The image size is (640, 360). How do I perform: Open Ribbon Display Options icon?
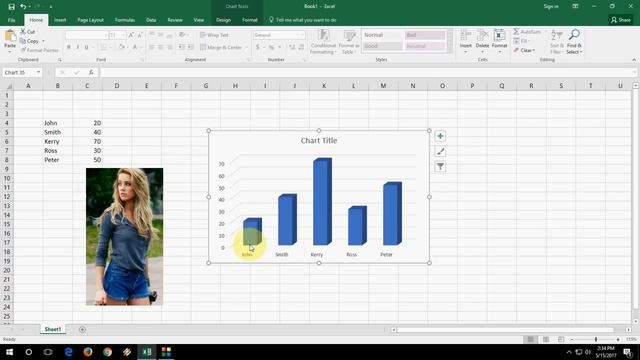[x=575, y=7]
